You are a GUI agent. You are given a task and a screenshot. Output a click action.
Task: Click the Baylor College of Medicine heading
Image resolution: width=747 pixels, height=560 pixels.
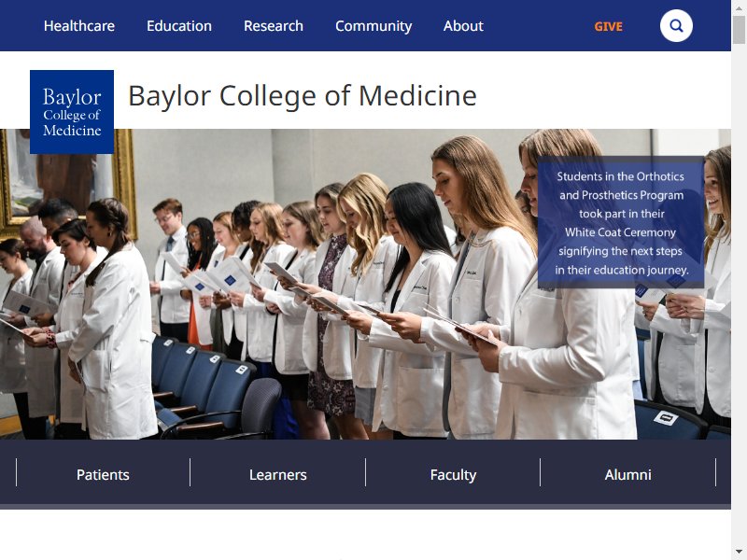pos(303,96)
